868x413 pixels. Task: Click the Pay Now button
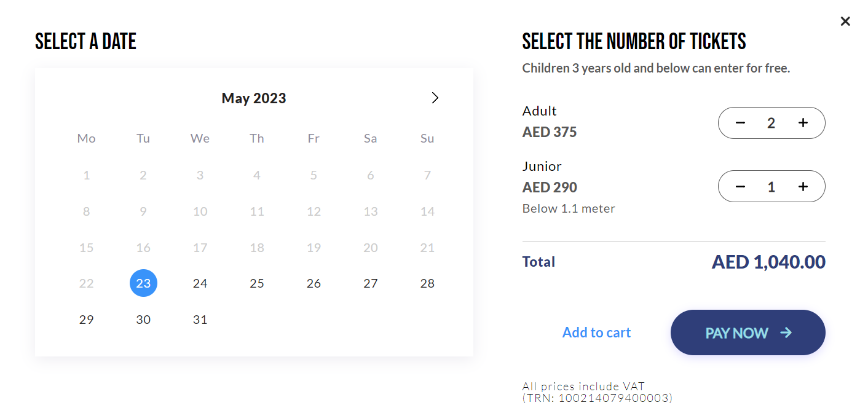pos(748,332)
